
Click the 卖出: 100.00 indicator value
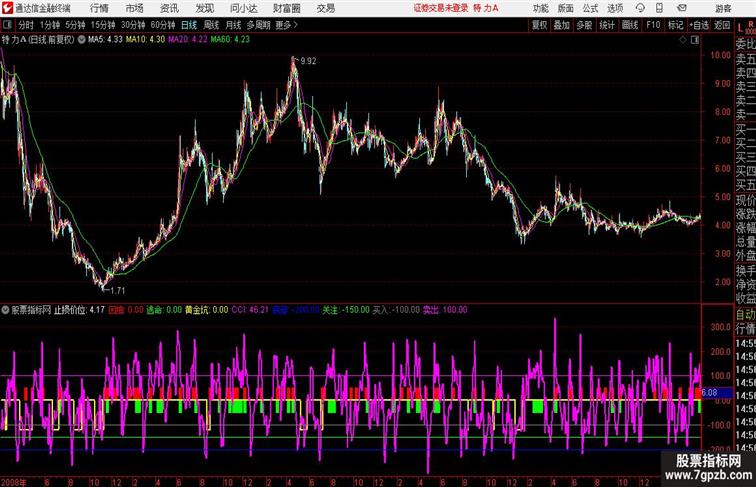pos(445,310)
